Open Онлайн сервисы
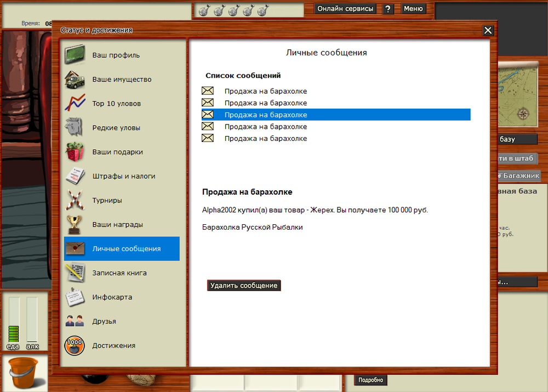The width and height of the screenshot is (548, 392). pos(346,8)
